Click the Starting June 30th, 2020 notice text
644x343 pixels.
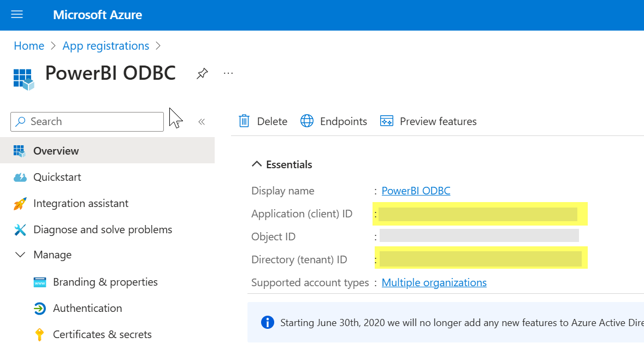[462, 323]
